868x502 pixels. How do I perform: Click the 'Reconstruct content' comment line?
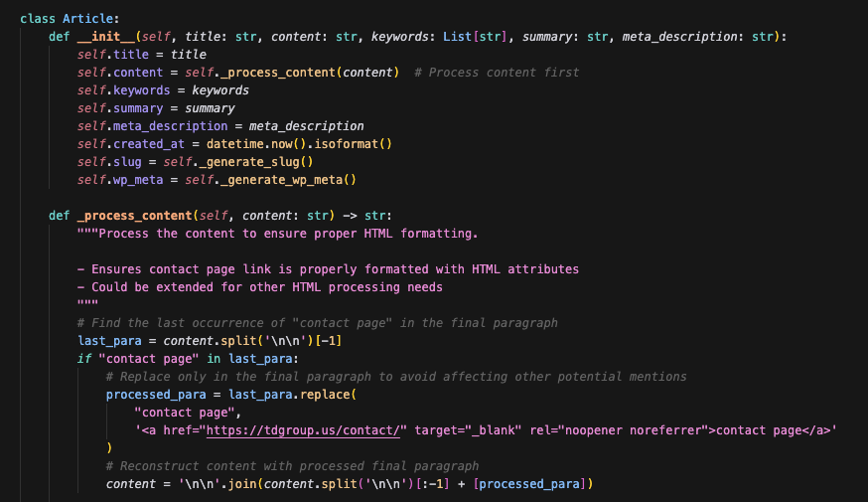(x=292, y=466)
